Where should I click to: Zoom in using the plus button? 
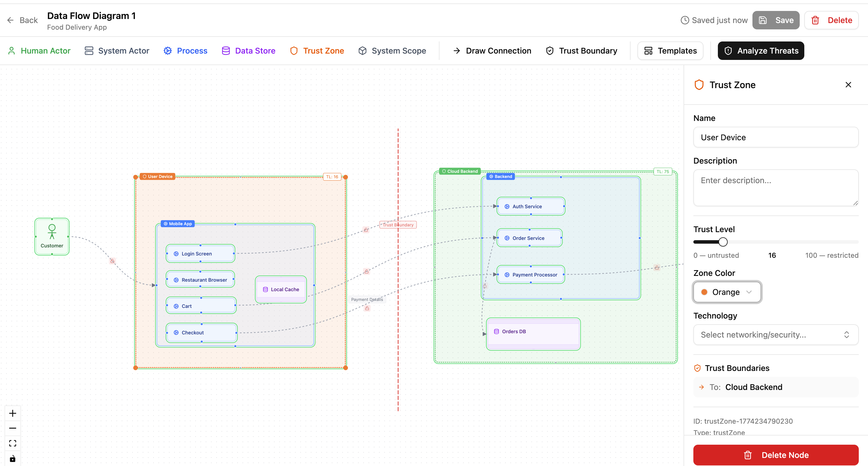[12, 413]
